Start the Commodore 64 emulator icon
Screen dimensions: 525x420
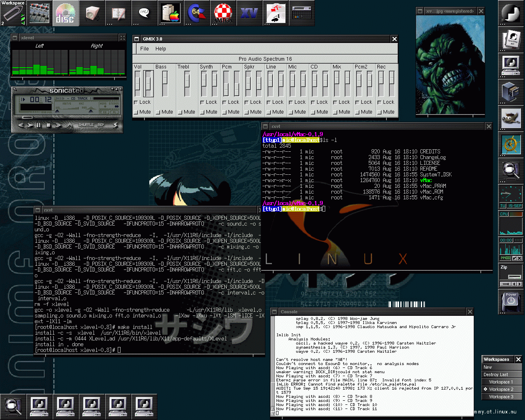click(197, 13)
